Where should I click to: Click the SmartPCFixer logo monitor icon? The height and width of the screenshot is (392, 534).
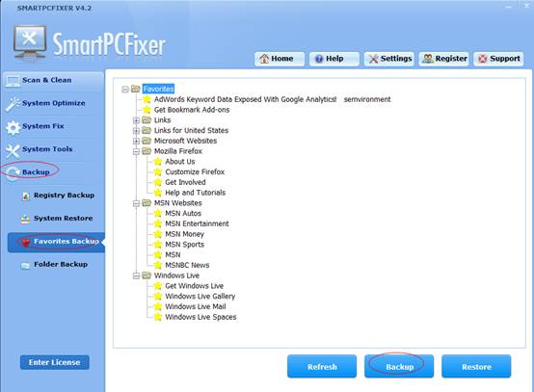(30, 43)
